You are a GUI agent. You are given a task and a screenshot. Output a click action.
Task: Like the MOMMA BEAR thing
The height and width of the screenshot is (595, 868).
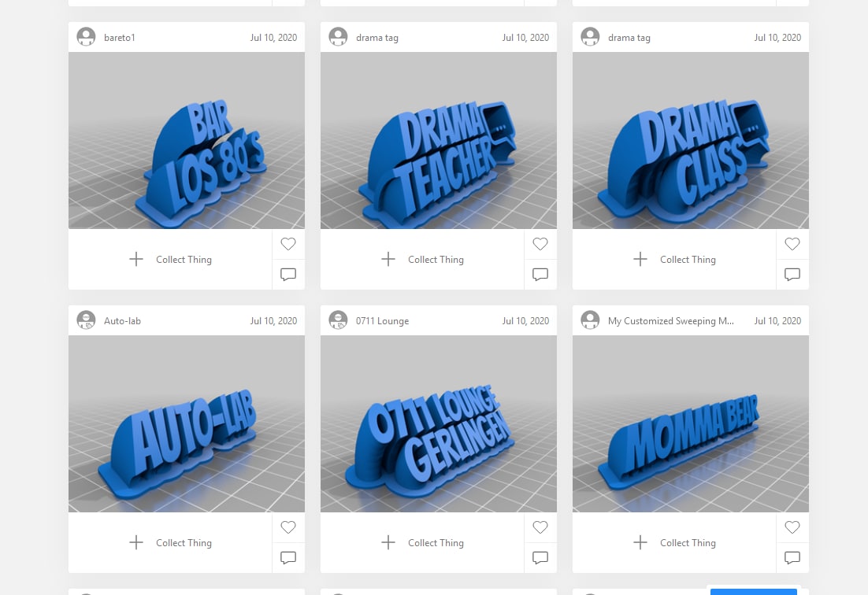792,527
